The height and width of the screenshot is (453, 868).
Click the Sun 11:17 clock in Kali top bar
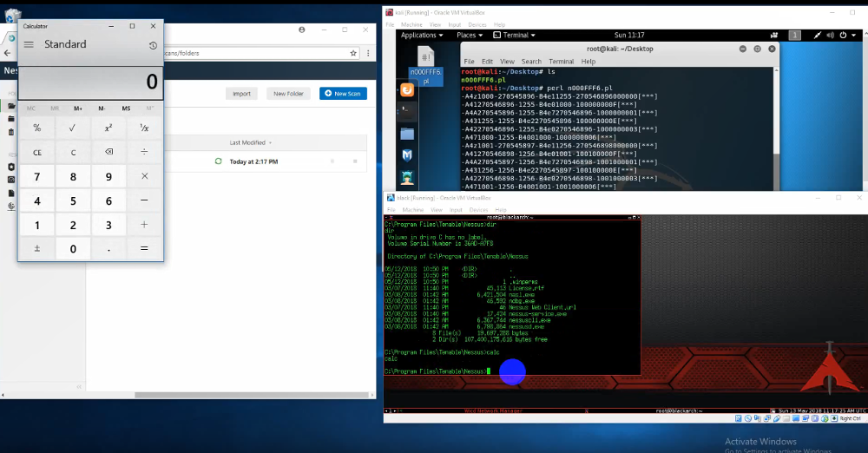pos(629,35)
